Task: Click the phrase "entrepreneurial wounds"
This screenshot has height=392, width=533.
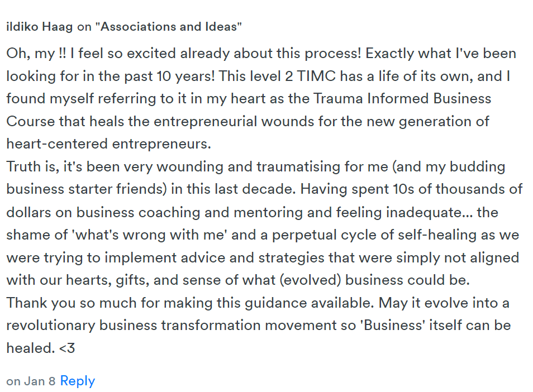Action: pos(234,122)
